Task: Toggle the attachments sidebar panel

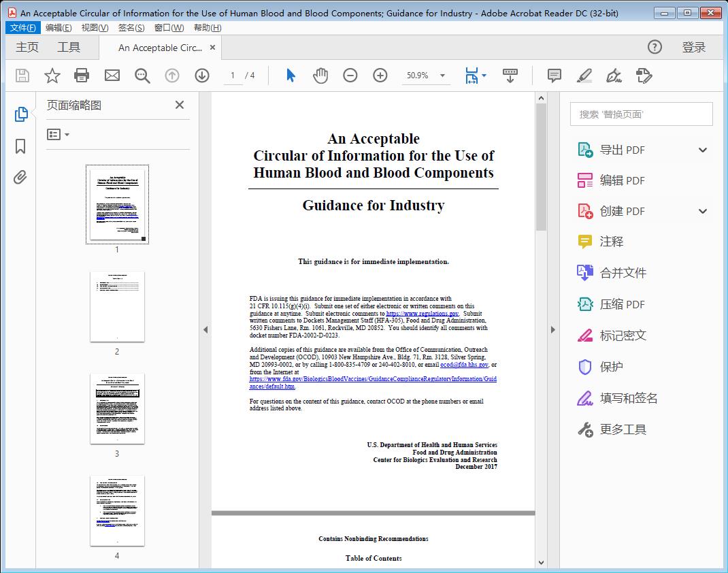Action: point(20,177)
